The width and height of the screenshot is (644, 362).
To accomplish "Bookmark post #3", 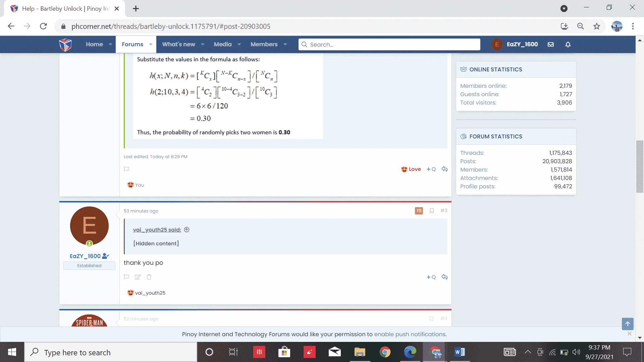I will tap(432, 211).
